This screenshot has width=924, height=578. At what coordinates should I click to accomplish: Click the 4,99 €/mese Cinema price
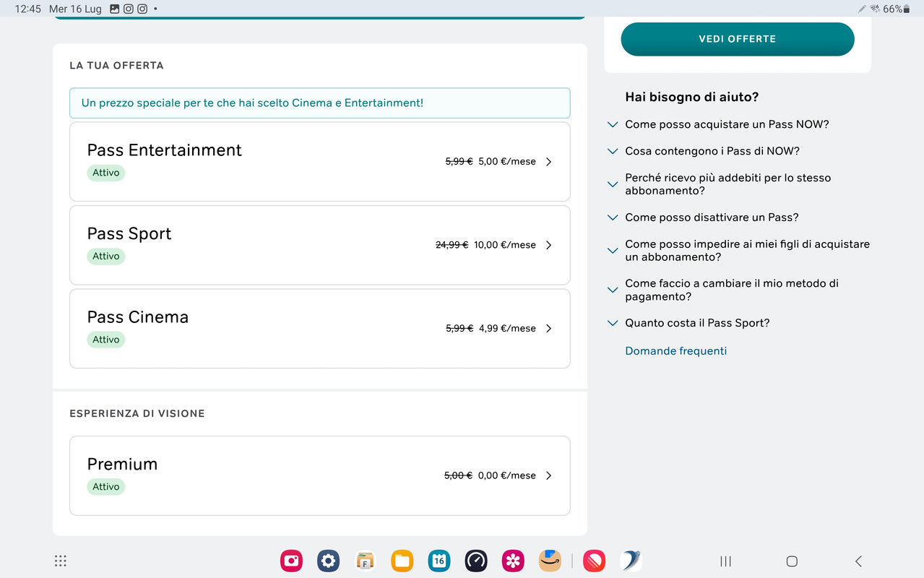click(x=507, y=328)
